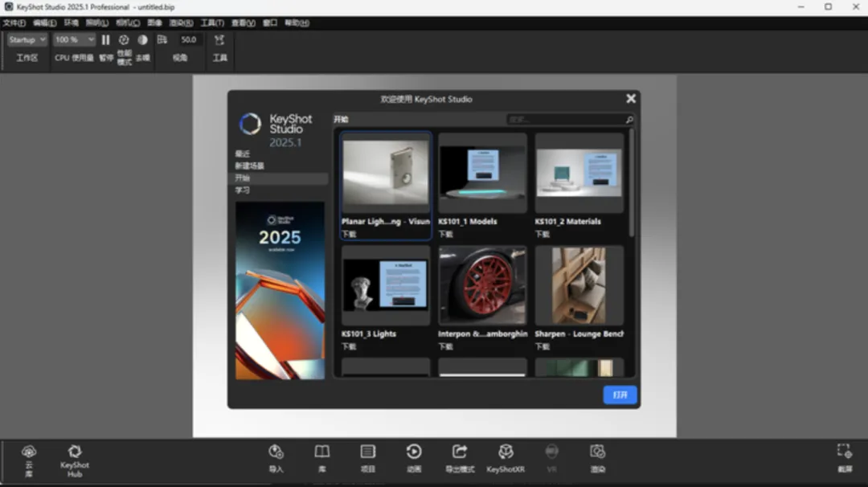868x487 pixels.
Task: Select the KS101_2 Materials thumbnail
Action: [579, 173]
